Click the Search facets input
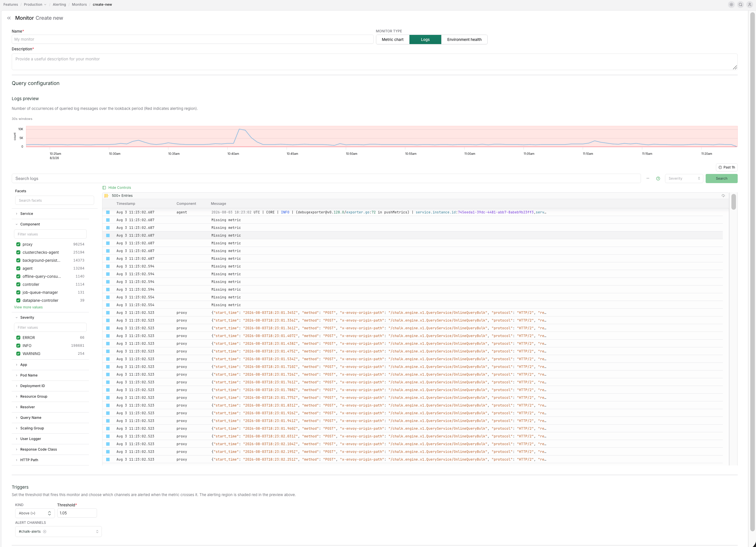The image size is (756, 547). [54, 200]
